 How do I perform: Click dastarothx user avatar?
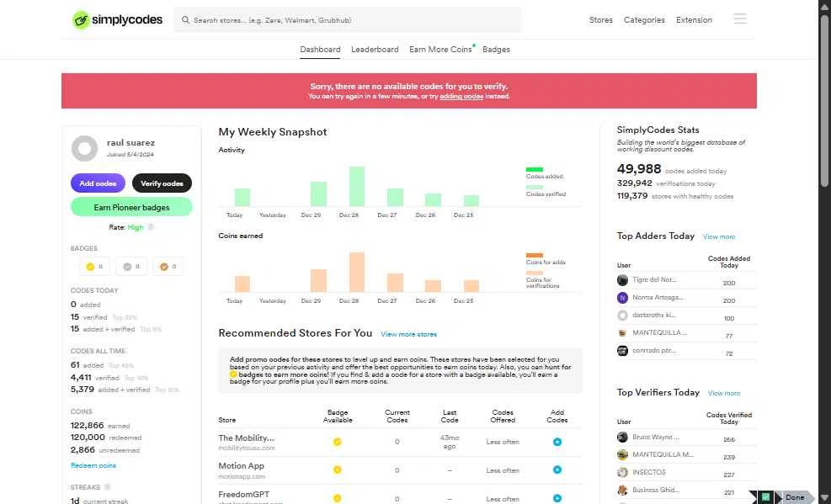click(x=623, y=316)
